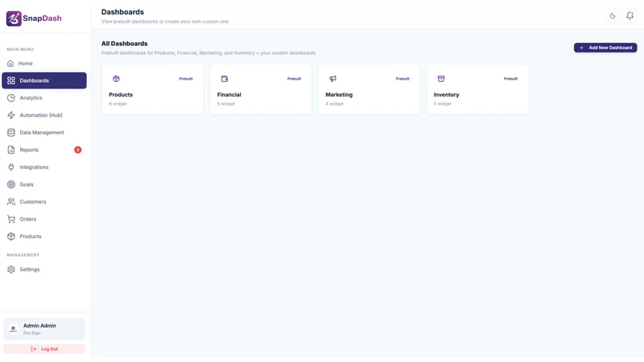This screenshot has height=362, width=644.
Task: Click the Dashboards grid icon in sidebar
Action: click(x=11, y=80)
